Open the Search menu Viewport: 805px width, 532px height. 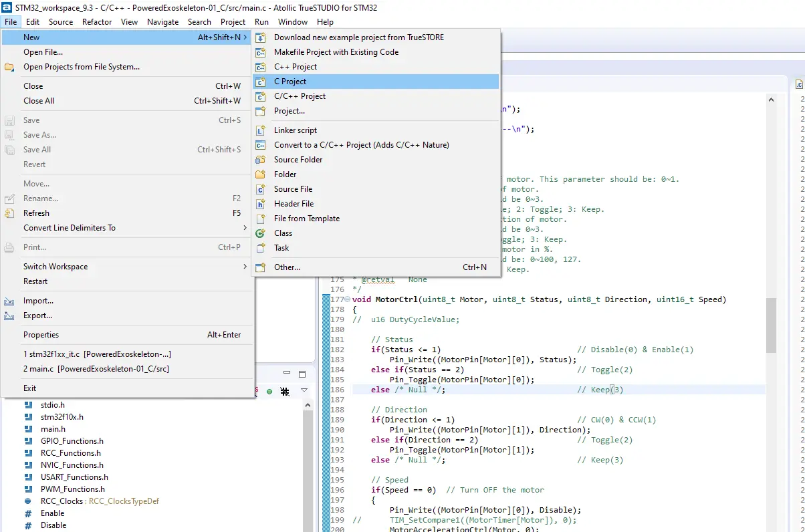point(199,22)
